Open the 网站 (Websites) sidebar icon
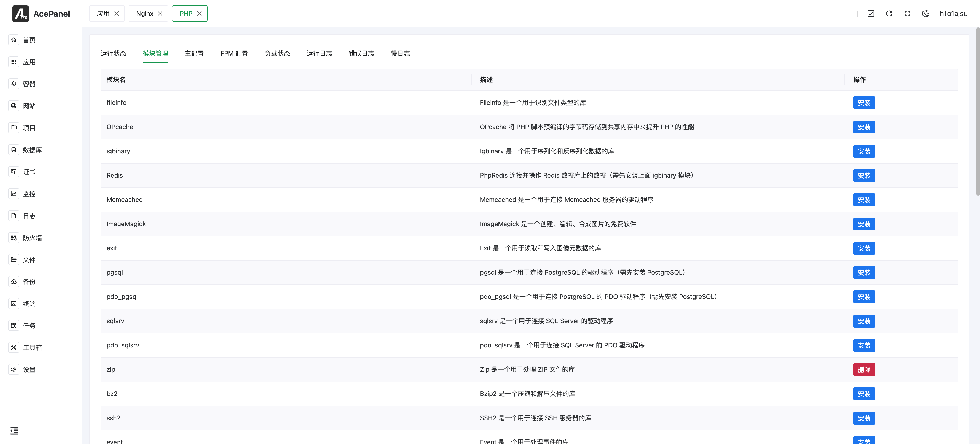The image size is (980, 444). click(14, 106)
